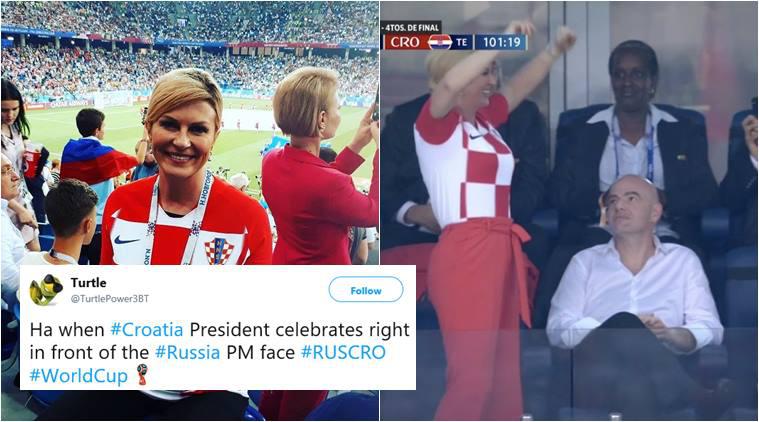Click the Turtle display name
This screenshot has height=422, width=759.
[89, 283]
